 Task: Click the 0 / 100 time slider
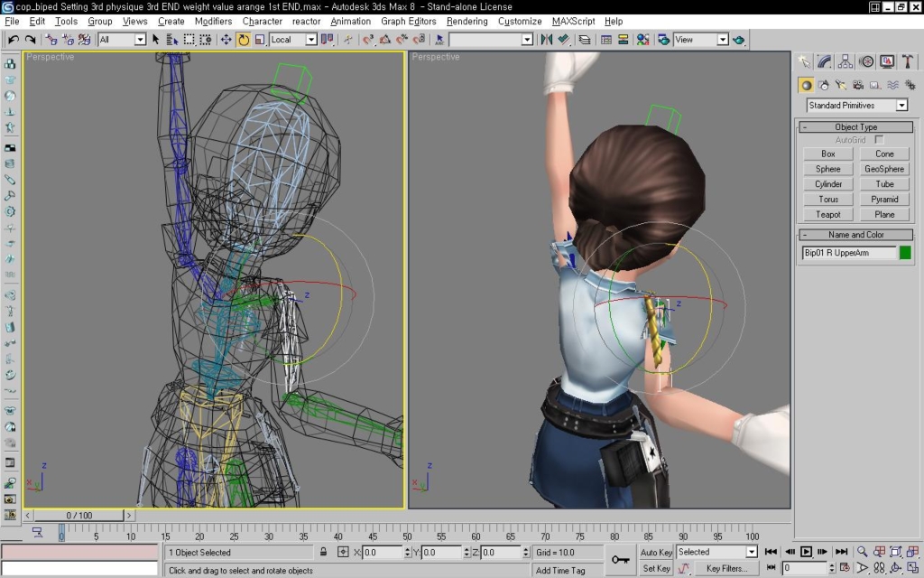click(x=79, y=516)
